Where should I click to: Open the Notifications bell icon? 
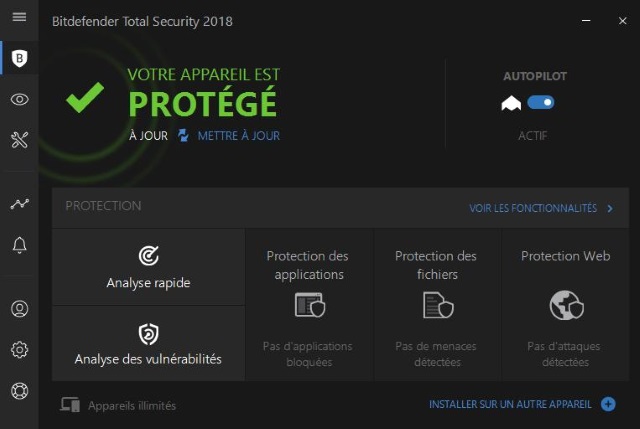[x=19, y=245]
